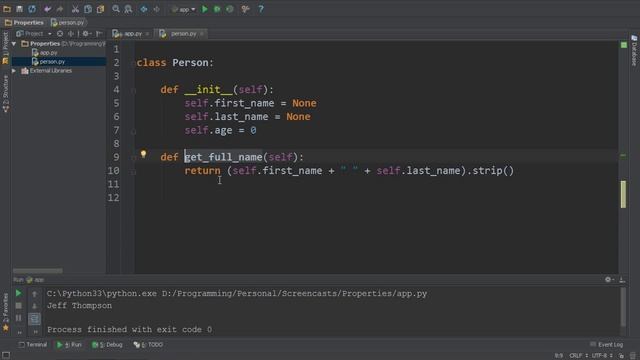Open the app run configuration dropdown
The height and width of the screenshot is (360, 640).
(x=184, y=9)
